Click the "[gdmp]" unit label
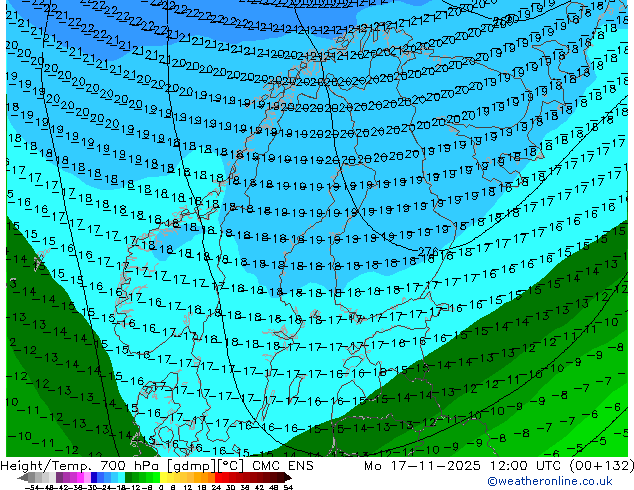634x490 pixels. 192,466
